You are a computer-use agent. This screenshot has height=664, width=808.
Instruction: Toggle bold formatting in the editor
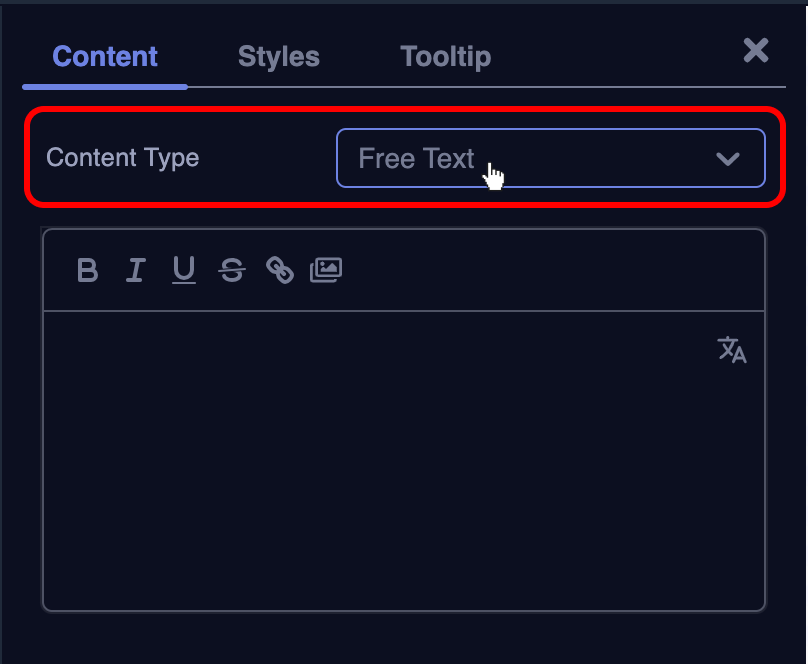88,270
